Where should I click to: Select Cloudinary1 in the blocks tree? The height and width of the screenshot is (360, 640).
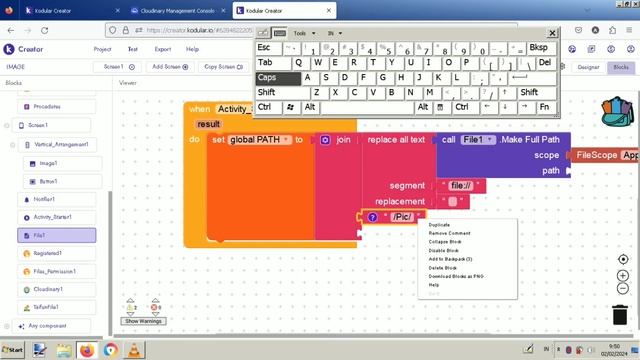57,289
